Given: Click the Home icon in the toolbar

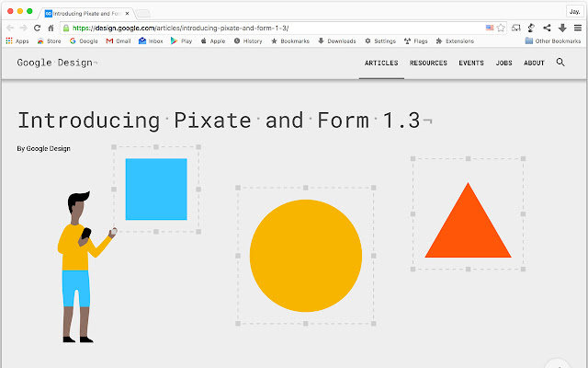Looking at the screenshot, I should tap(51, 28).
